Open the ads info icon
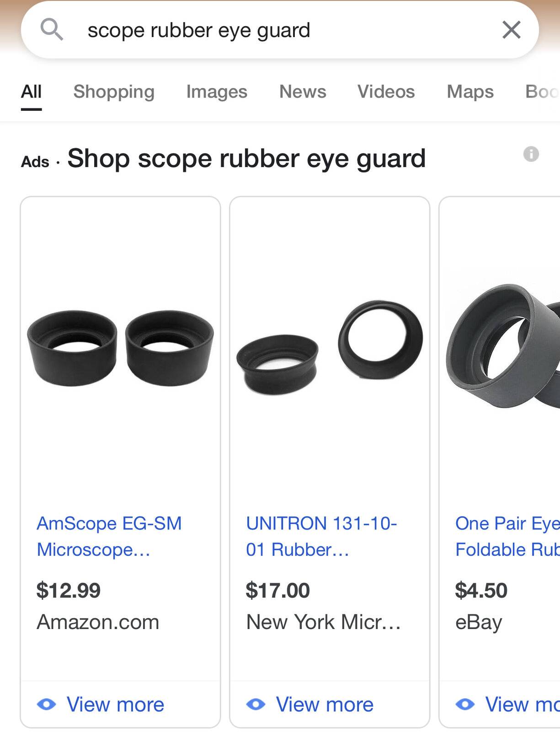560x732 pixels. (x=531, y=154)
